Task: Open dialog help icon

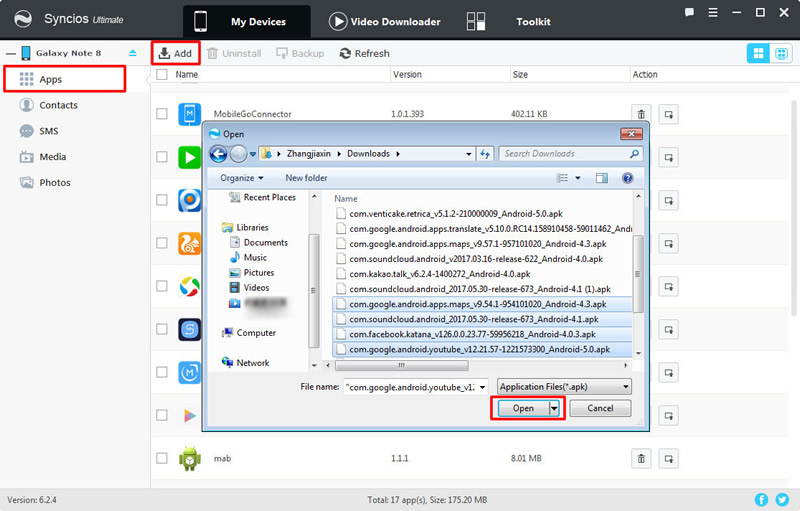Action: click(628, 178)
